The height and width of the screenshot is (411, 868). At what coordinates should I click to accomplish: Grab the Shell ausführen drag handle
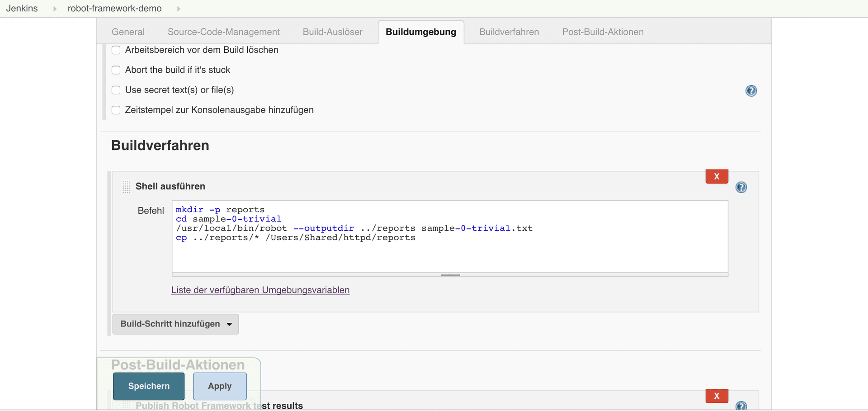[126, 187]
